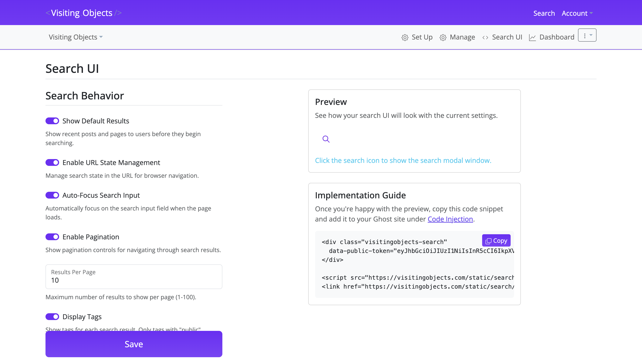
Task: Expand the Visiting Objects site selector
Action: tap(75, 37)
